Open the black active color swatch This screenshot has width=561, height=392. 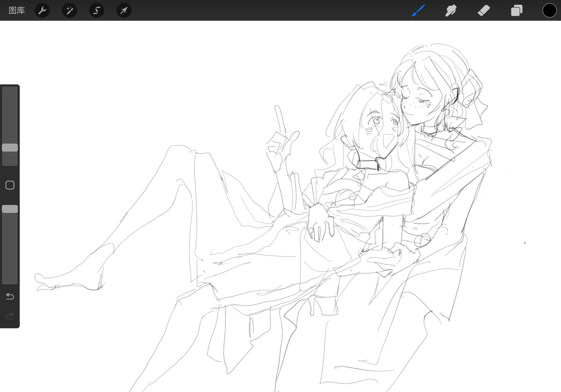(x=549, y=10)
